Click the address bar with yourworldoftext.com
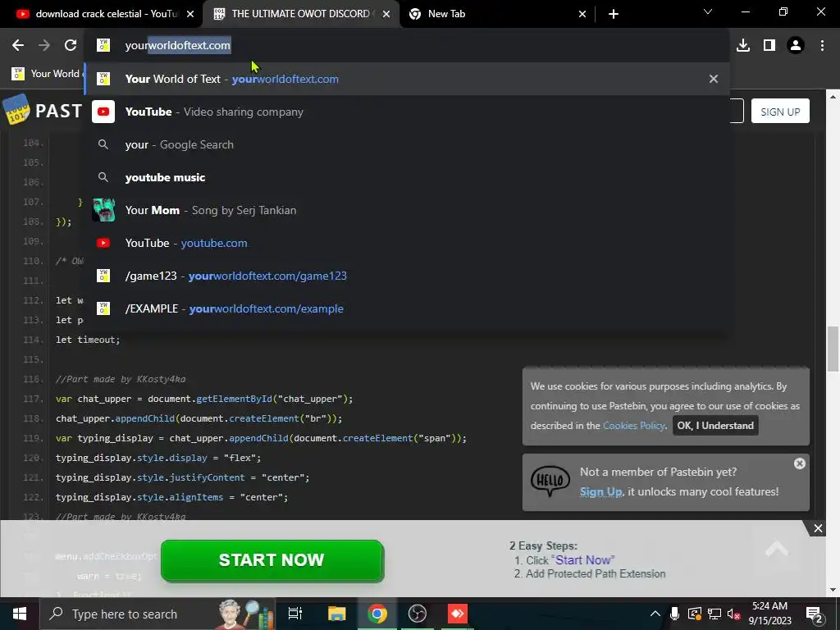 (x=407, y=46)
